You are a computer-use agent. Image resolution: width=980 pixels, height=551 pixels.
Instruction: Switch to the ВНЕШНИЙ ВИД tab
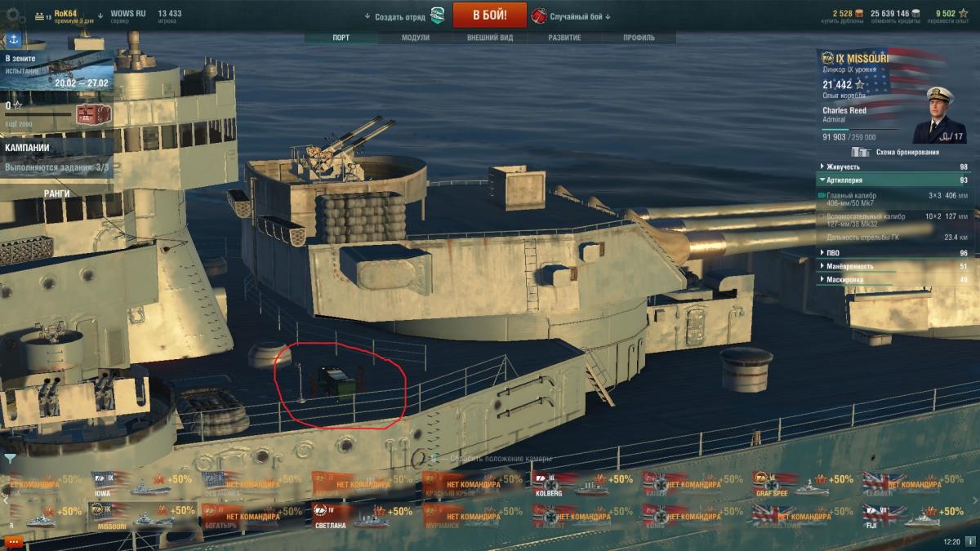[x=490, y=38]
